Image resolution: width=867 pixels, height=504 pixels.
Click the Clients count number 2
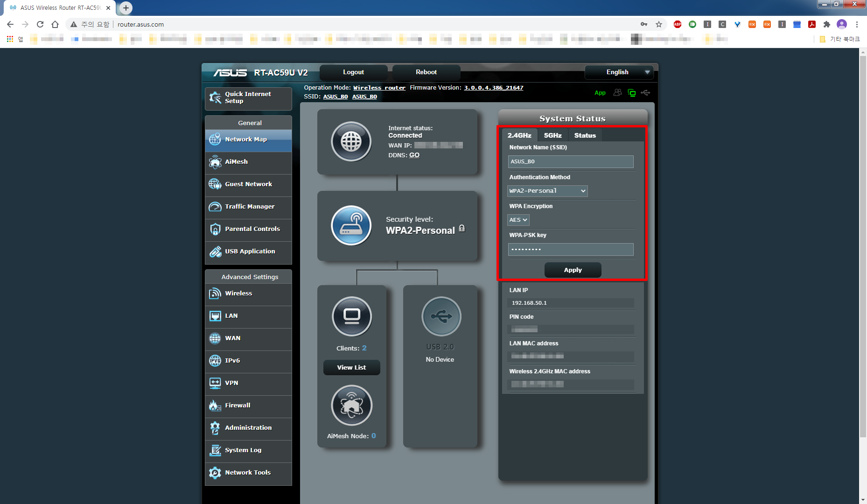(x=364, y=348)
